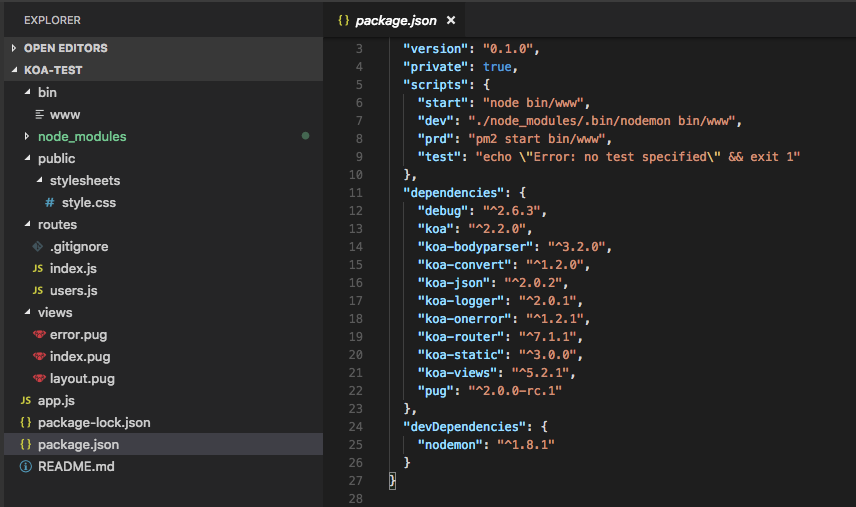Select the routes folder label
Screen dimensions: 856x507
click(x=57, y=224)
